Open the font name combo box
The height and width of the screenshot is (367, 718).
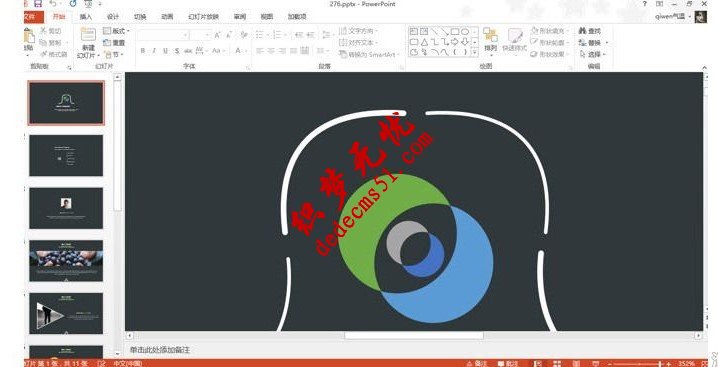pyautogui.click(x=163, y=35)
